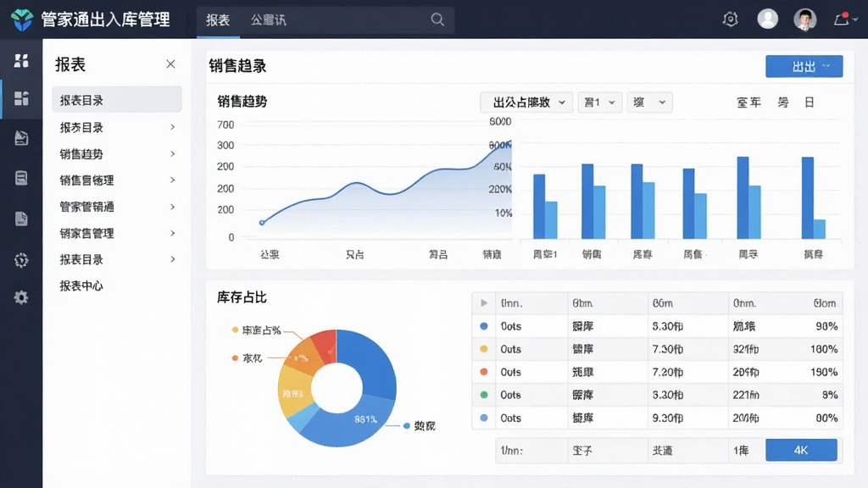Image resolution: width=868 pixels, height=488 pixels.
Task: Expand the last 报表目录 chevron
Action: [x=173, y=259]
